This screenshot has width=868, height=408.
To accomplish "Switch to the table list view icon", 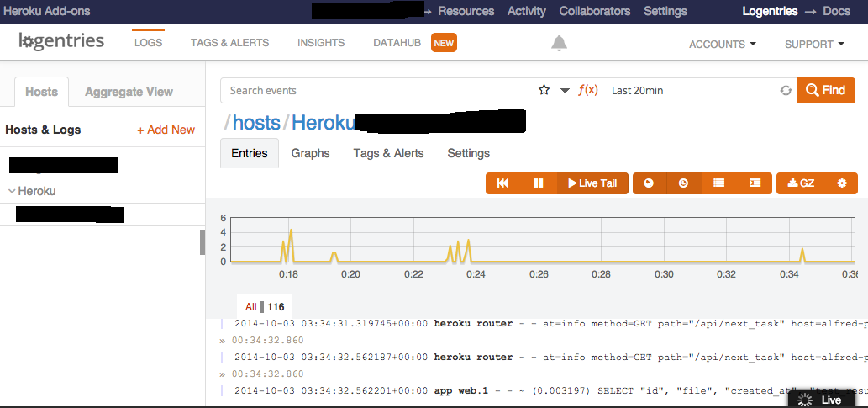I will tap(718, 183).
